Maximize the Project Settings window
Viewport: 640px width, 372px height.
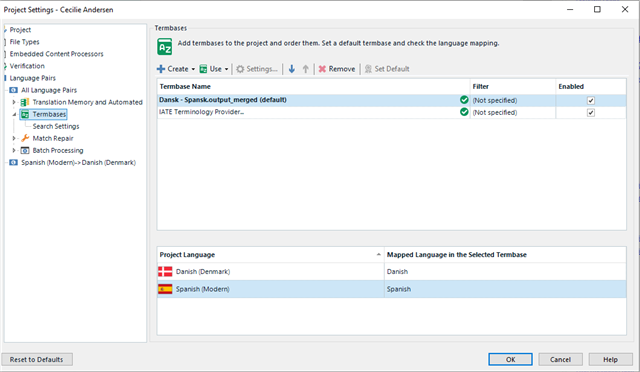click(597, 9)
